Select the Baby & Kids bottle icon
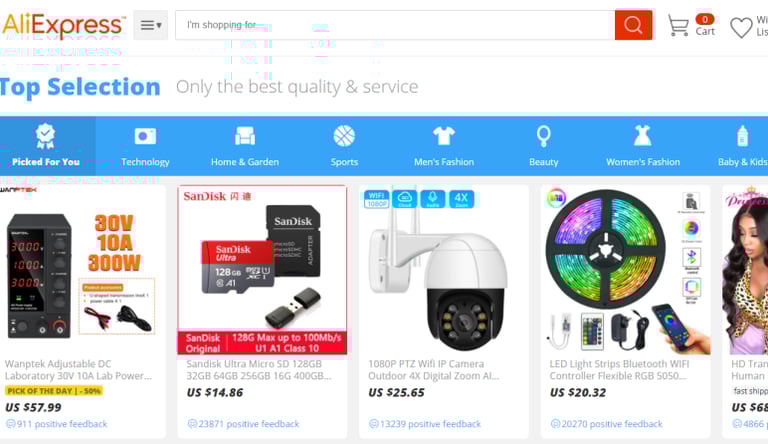The width and height of the screenshot is (768, 444). 743,136
